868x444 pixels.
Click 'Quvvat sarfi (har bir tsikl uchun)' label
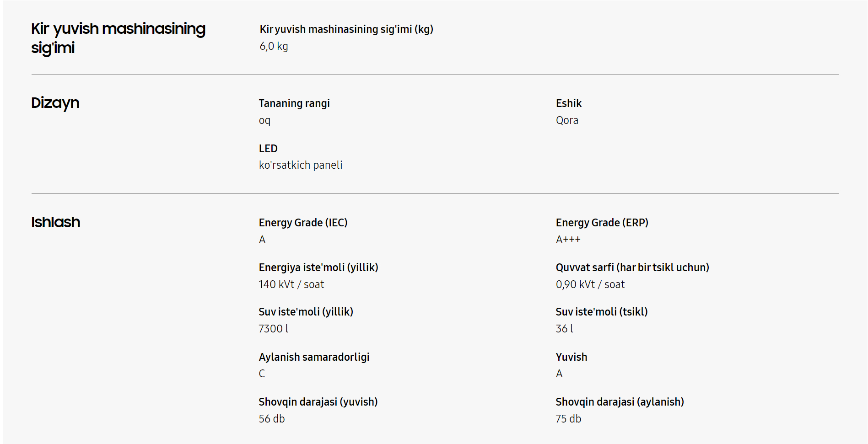click(x=632, y=267)
